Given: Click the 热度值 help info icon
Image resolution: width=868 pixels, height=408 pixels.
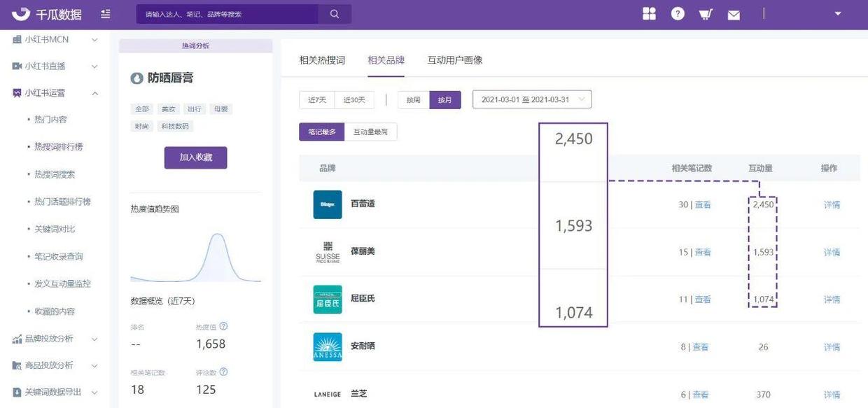Looking at the screenshot, I should click(223, 326).
